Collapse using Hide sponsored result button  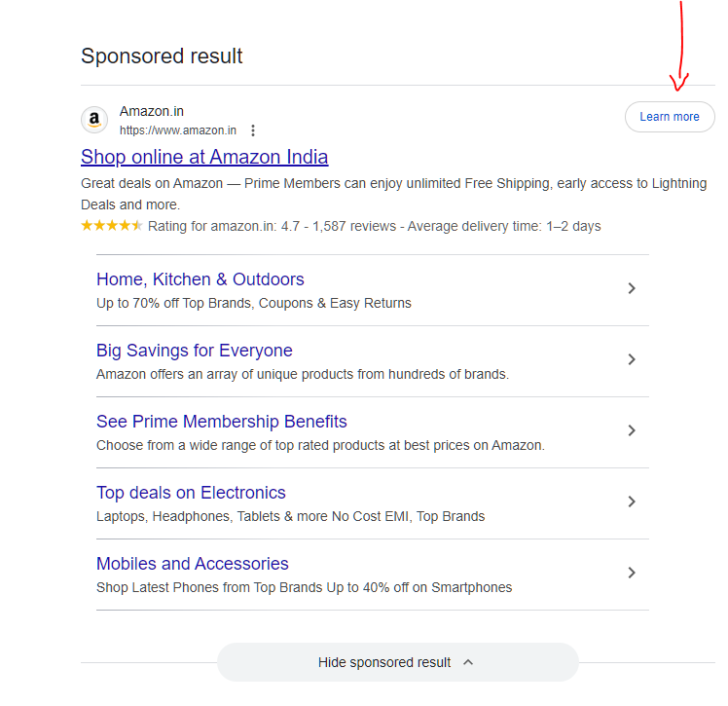point(384,662)
